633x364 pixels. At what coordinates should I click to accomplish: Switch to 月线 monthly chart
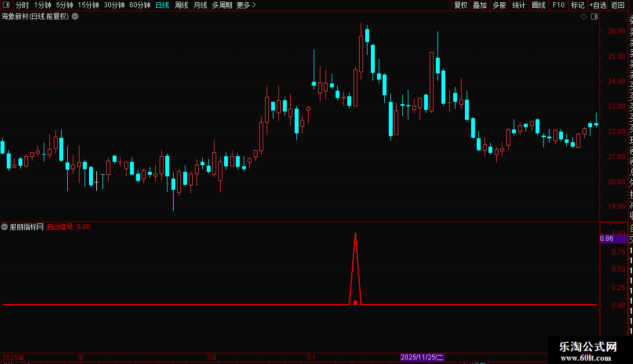(x=200, y=5)
